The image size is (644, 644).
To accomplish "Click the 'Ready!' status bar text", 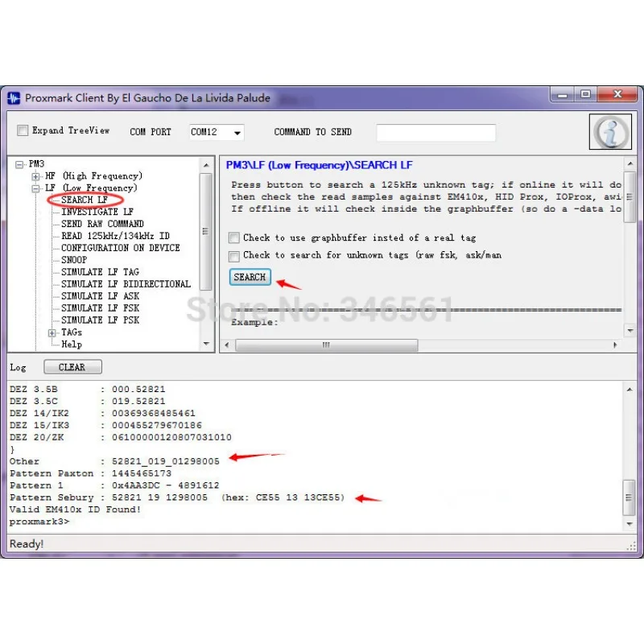I will (x=27, y=544).
